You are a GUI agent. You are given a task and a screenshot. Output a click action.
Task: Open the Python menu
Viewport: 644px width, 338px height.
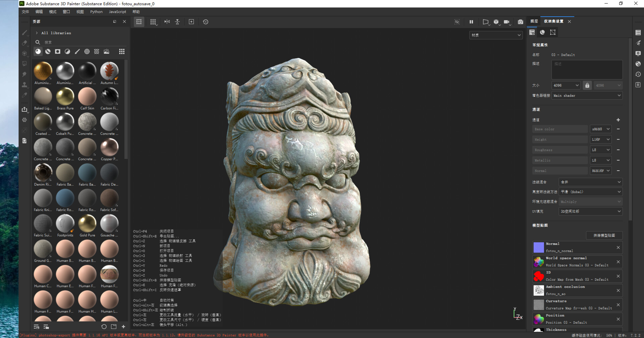(x=96, y=12)
